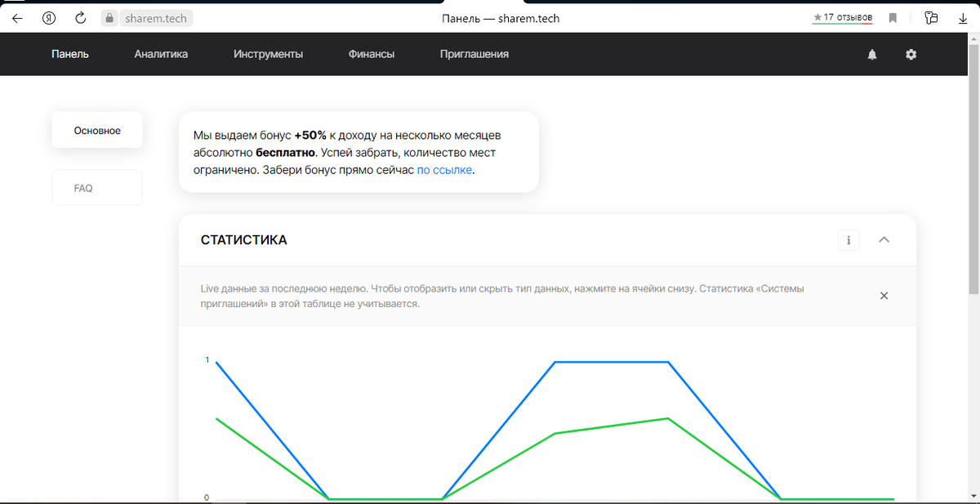Select the Основное sidebar tab

click(x=97, y=131)
